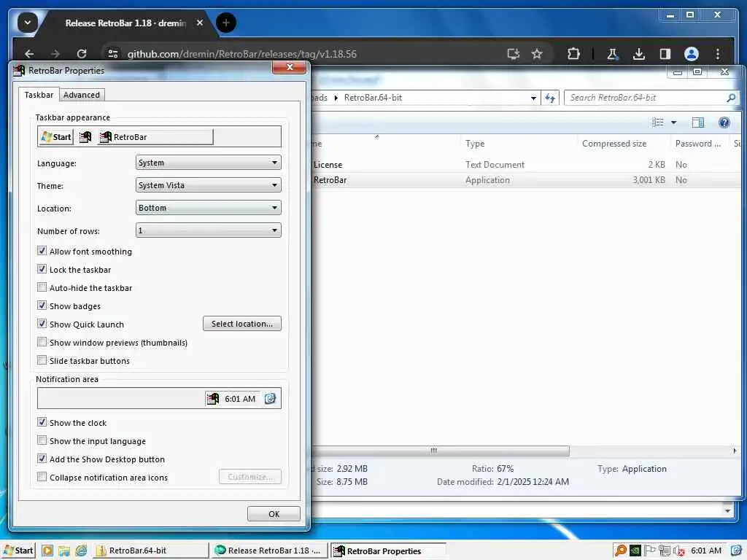Toggle Chrome side panel icon
The height and width of the screenshot is (560, 747).
tap(665, 54)
